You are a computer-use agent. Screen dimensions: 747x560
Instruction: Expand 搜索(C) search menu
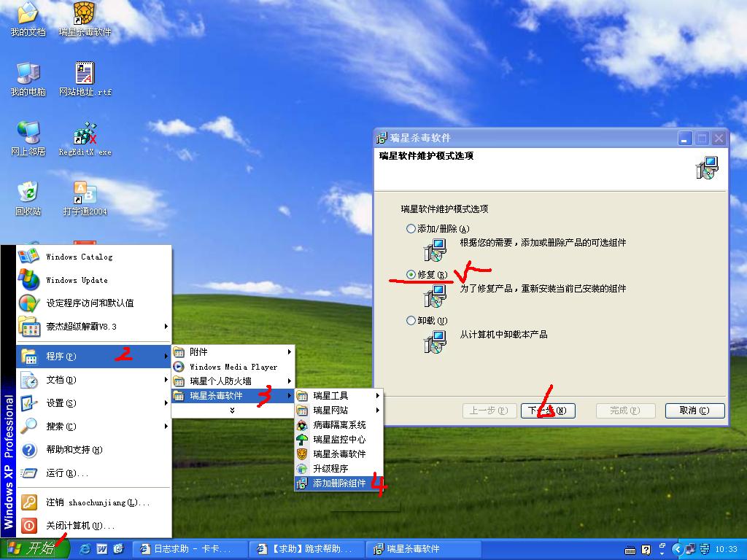pos(94,426)
